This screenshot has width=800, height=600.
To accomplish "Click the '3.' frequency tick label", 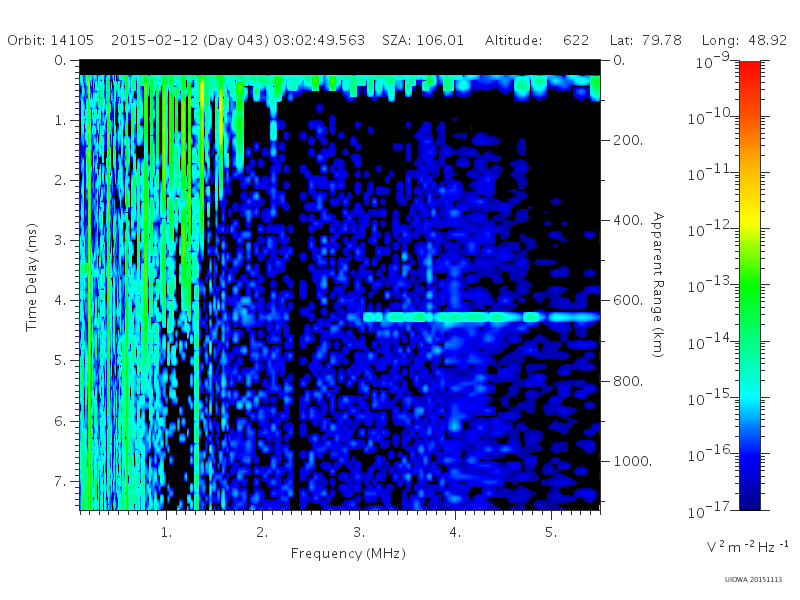I will coord(359,533).
